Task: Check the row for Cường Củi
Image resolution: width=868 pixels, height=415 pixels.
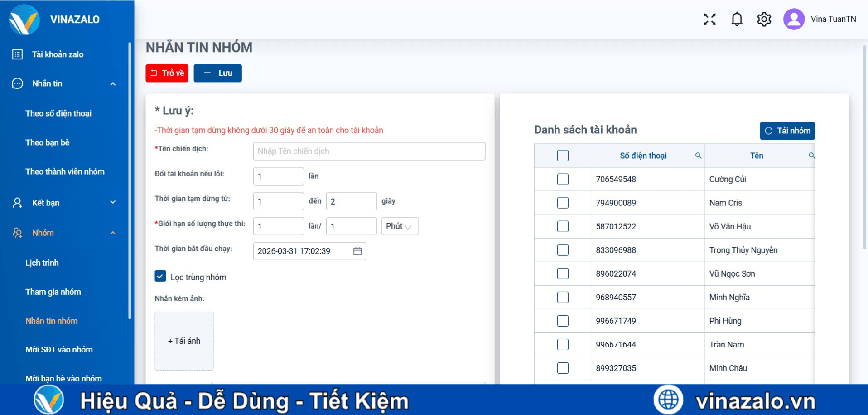Action: (562, 179)
